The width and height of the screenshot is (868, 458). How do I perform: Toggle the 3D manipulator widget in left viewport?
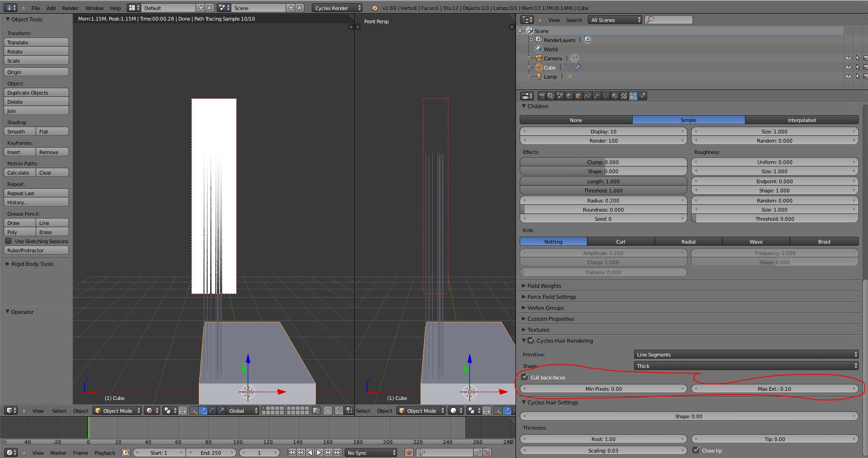click(x=194, y=410)
